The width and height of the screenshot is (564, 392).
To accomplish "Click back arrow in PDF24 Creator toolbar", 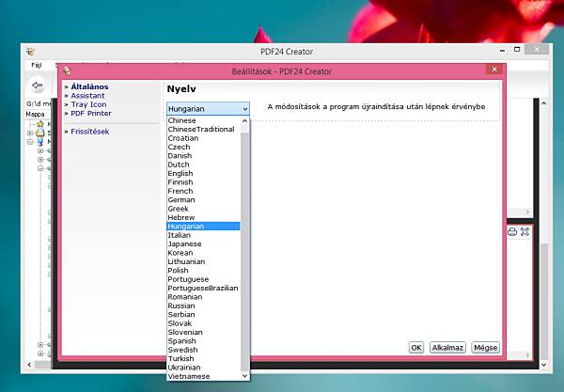I will click(37, 86).
